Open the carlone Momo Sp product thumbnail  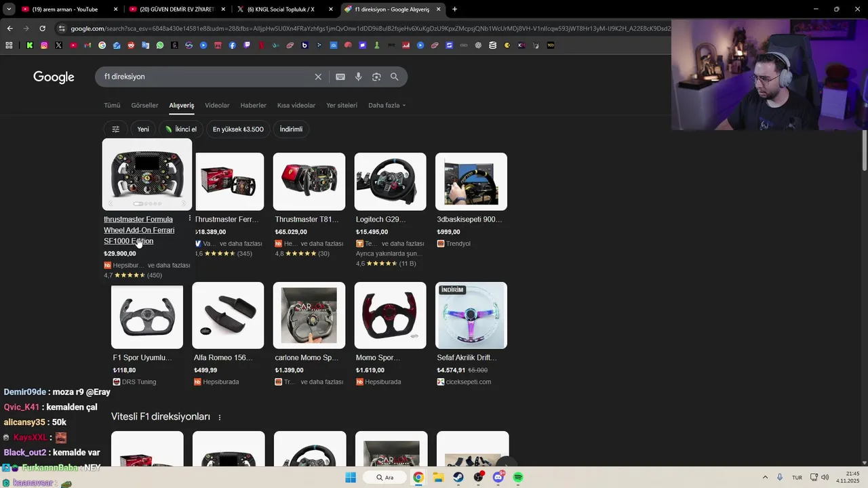click(x=309, y=315)
